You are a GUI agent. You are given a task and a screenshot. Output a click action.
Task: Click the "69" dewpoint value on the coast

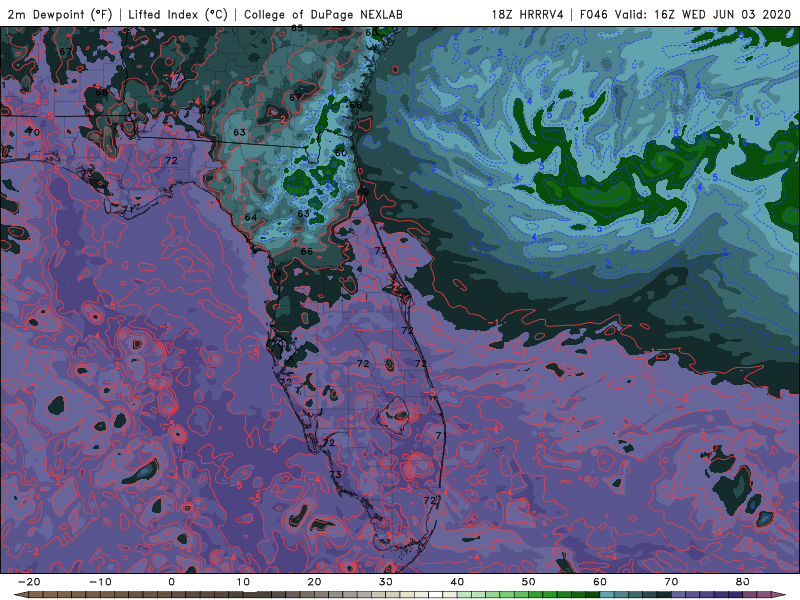click(363, 192)
